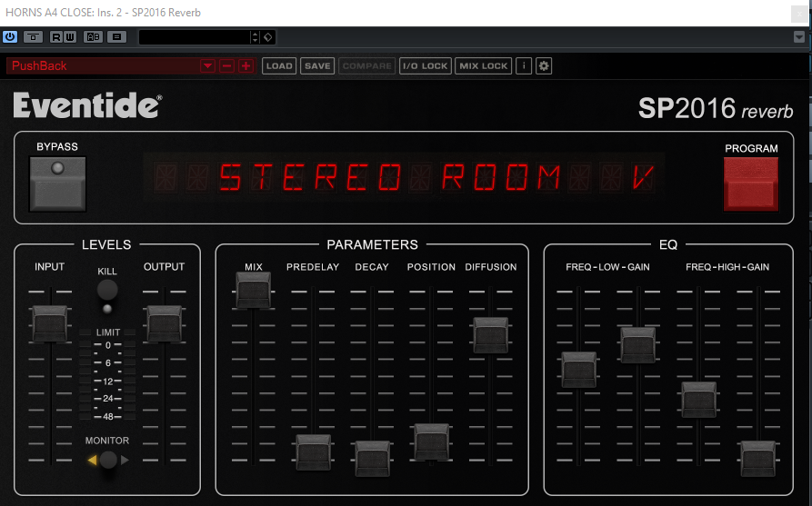Screen dimensions: 812x506
Task: Enable Read automation (R) button
Action: (56, 36)
